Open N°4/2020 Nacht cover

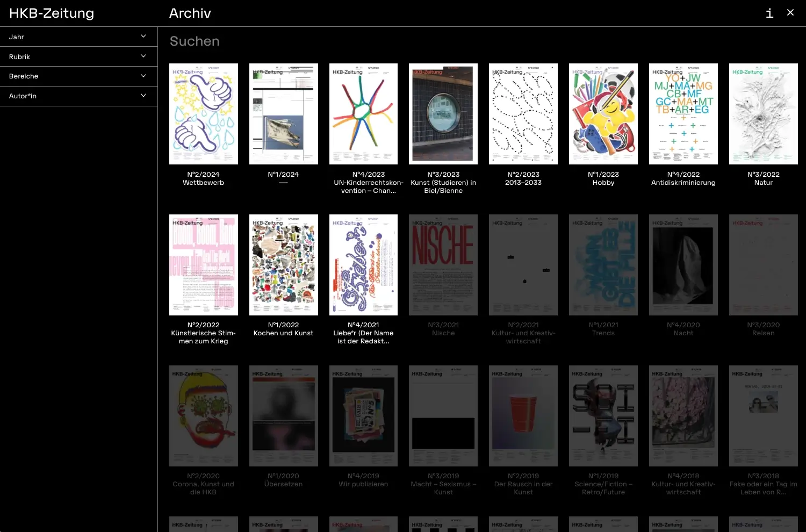pos(683,265)
